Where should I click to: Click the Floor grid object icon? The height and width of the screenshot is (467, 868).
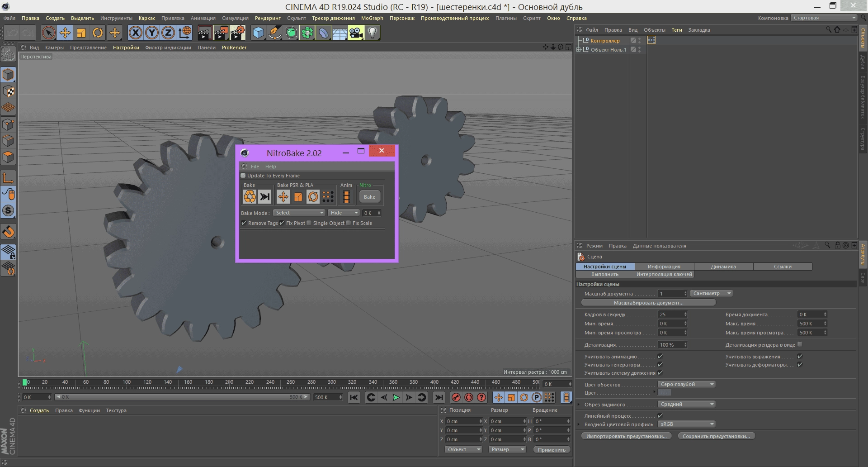pos(340,33)
